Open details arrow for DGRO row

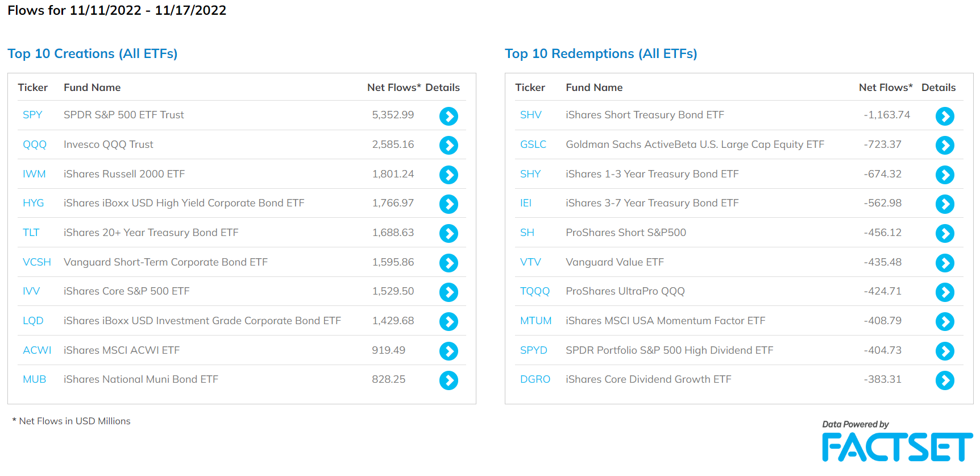(945, 380)
